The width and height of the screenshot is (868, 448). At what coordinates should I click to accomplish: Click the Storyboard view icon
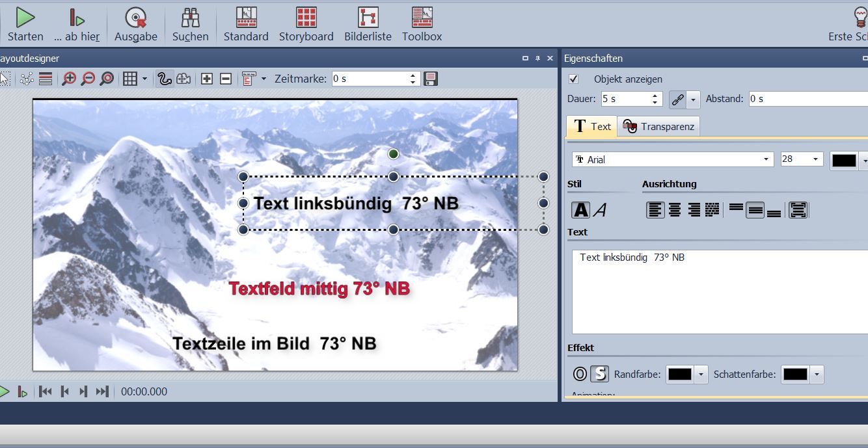click(x=306, y=18)
